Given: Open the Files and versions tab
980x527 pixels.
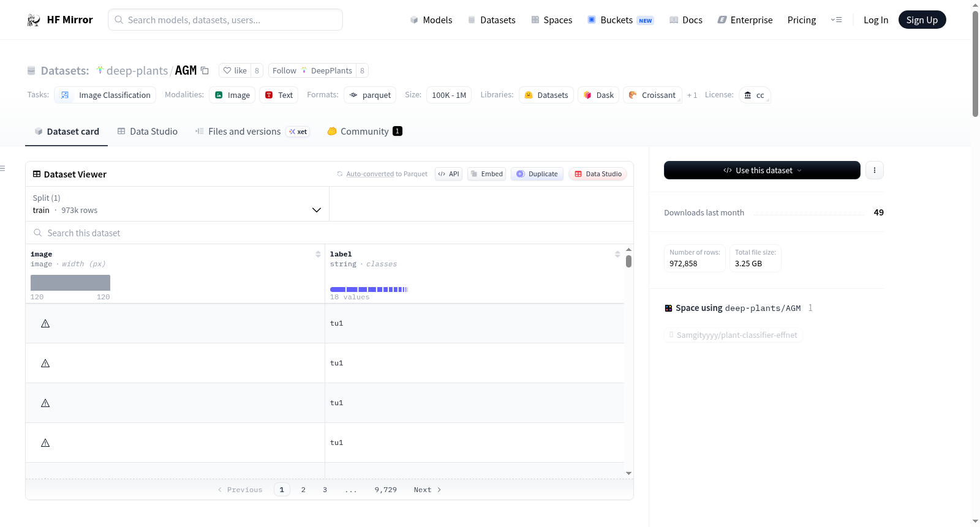Looking at the screenshot, I should pos(252,131).
